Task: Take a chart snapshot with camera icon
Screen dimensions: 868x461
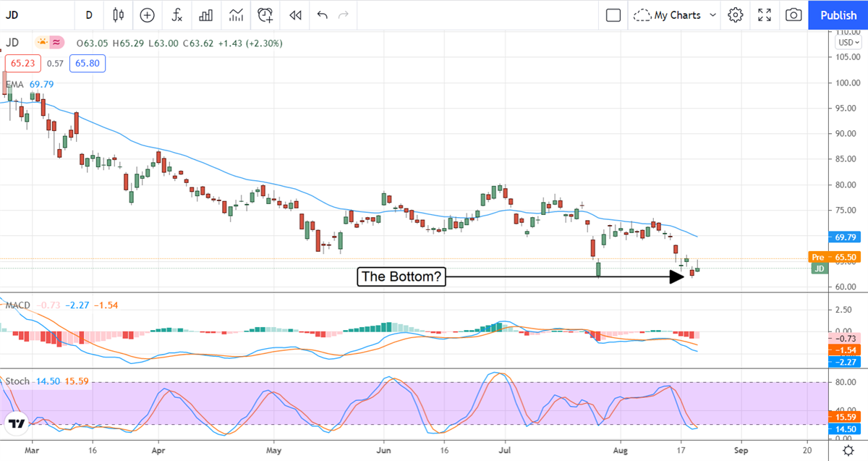Action: pos(793,14)
